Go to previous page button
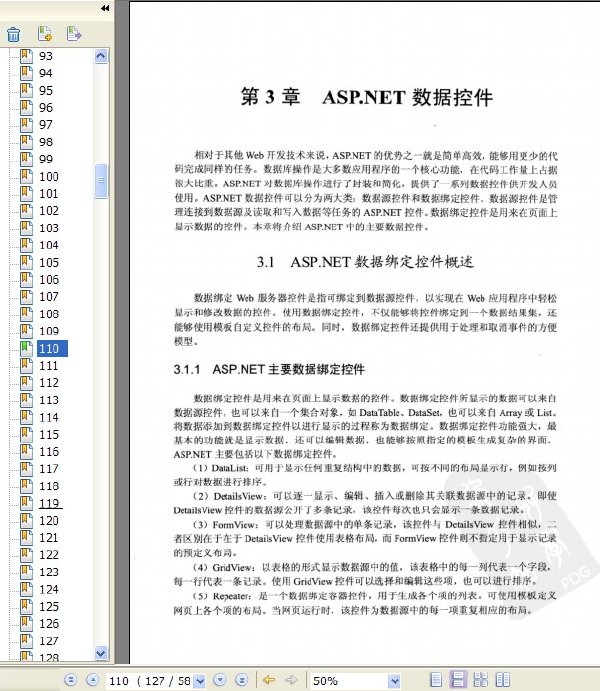This screenshot has height=691, width=600. pyautogui.click(x=93, y=680)
